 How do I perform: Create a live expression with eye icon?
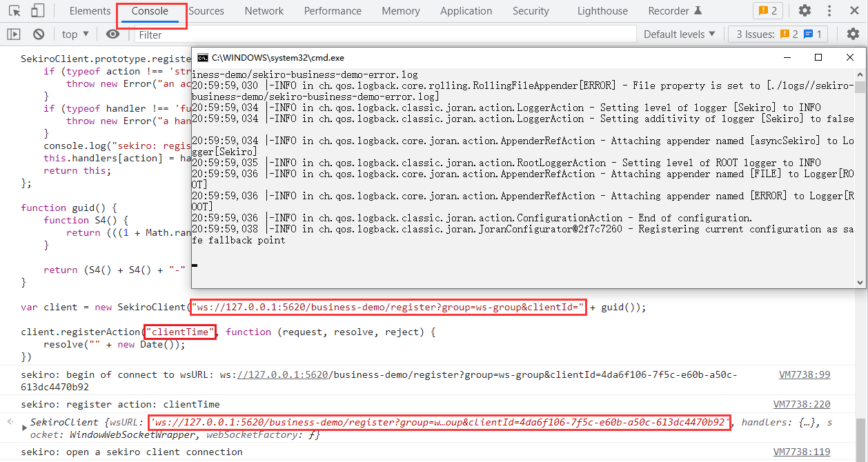coord(112,34)
